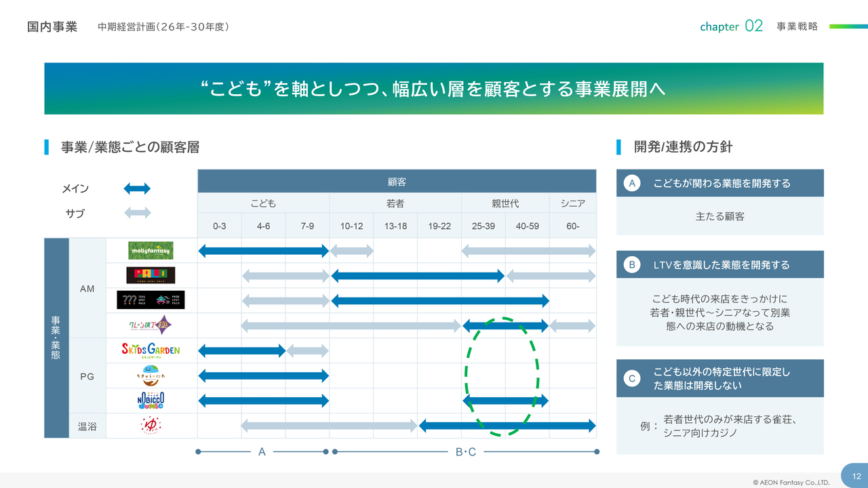Viewport: 868px width, 488px height.
Task: Click the Skids Garden logo
Action: click(x=151, y=350)
